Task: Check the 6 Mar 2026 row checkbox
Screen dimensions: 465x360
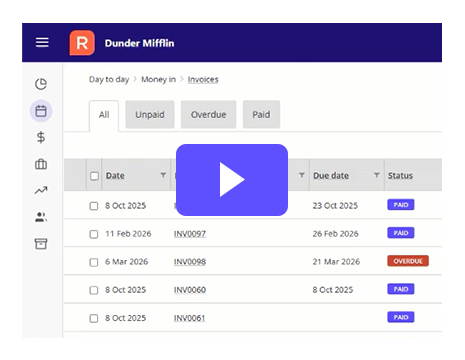Action: (x=94, y=262)
